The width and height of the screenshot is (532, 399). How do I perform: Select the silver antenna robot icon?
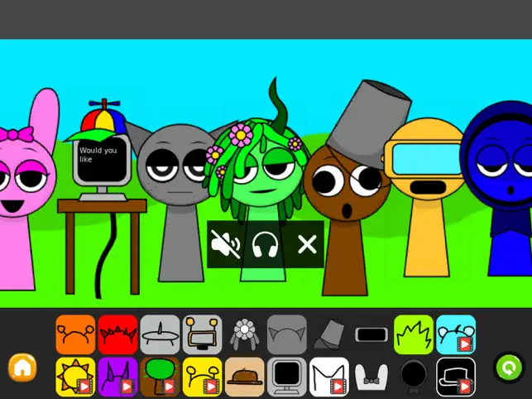coord(160,334)
